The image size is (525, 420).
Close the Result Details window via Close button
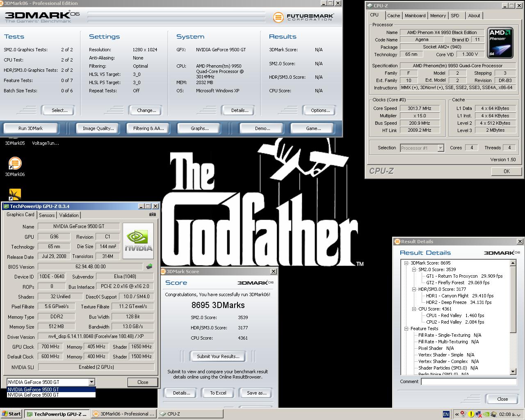coord(502,399)
